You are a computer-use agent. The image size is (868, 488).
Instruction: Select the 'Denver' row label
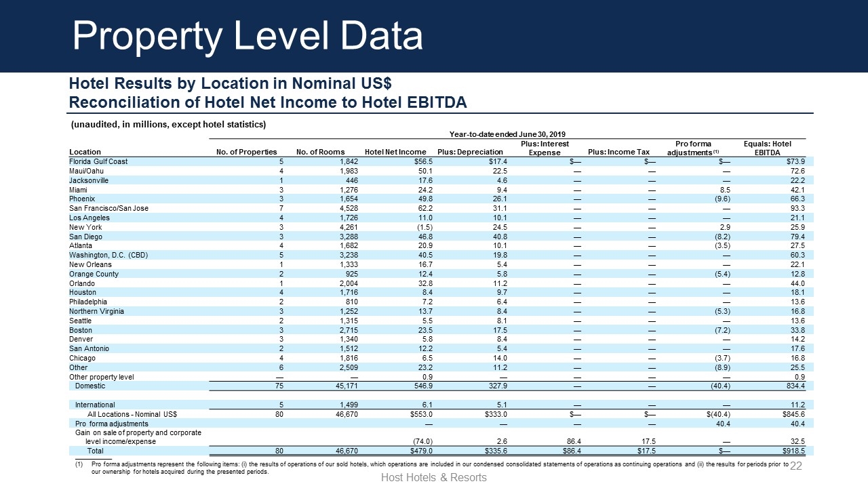[x=80, y=339]
